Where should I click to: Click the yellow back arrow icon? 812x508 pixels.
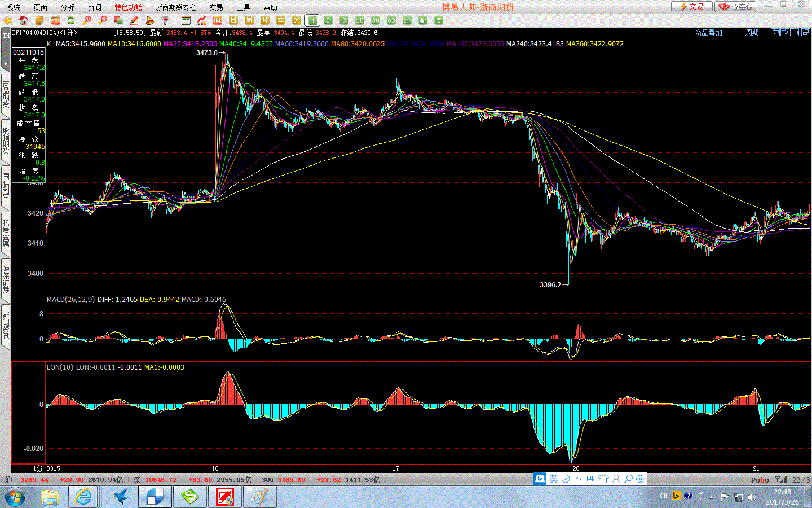pos(8,20)
